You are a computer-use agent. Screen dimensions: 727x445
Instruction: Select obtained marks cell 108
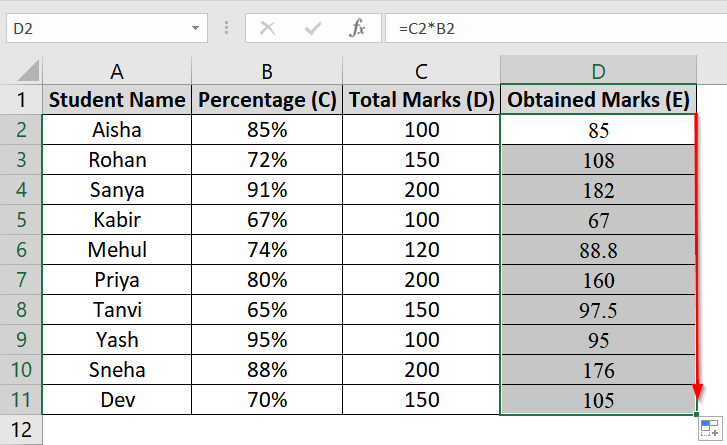click(598, 159)
